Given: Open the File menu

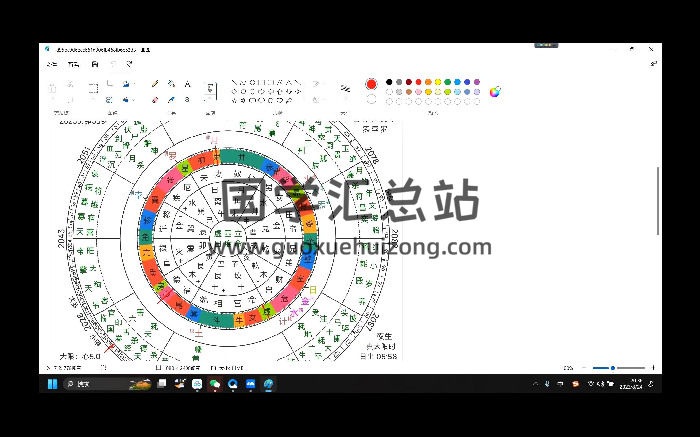Looking at the screenshot, I should point(52,64).
